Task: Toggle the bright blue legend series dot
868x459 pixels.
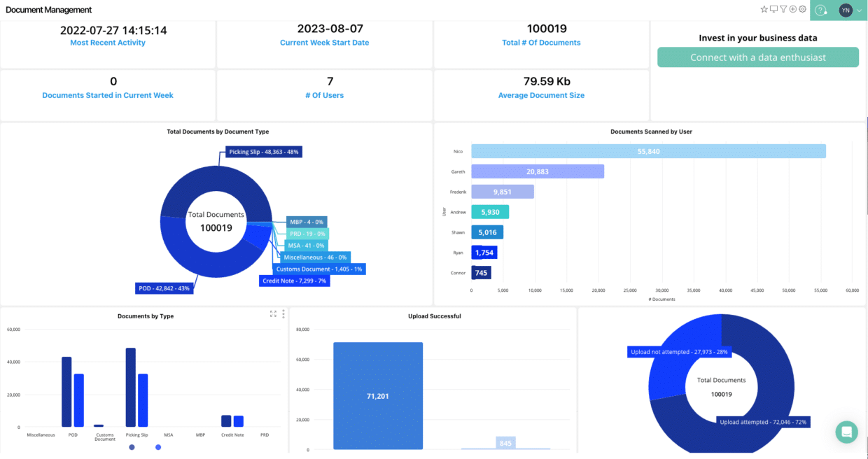Action: click(158, 447)
